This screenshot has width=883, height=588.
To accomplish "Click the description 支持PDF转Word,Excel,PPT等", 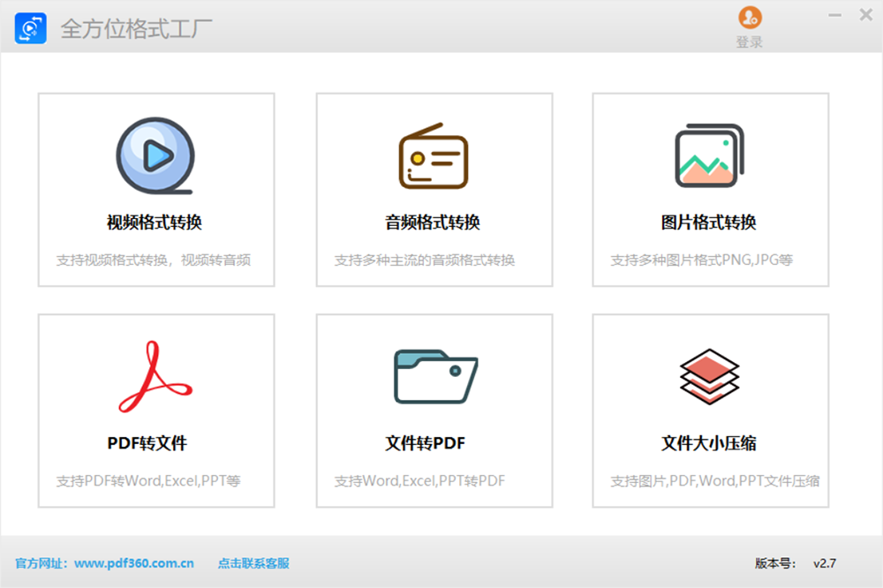I will pyautogui.click(x=149, y=481).
